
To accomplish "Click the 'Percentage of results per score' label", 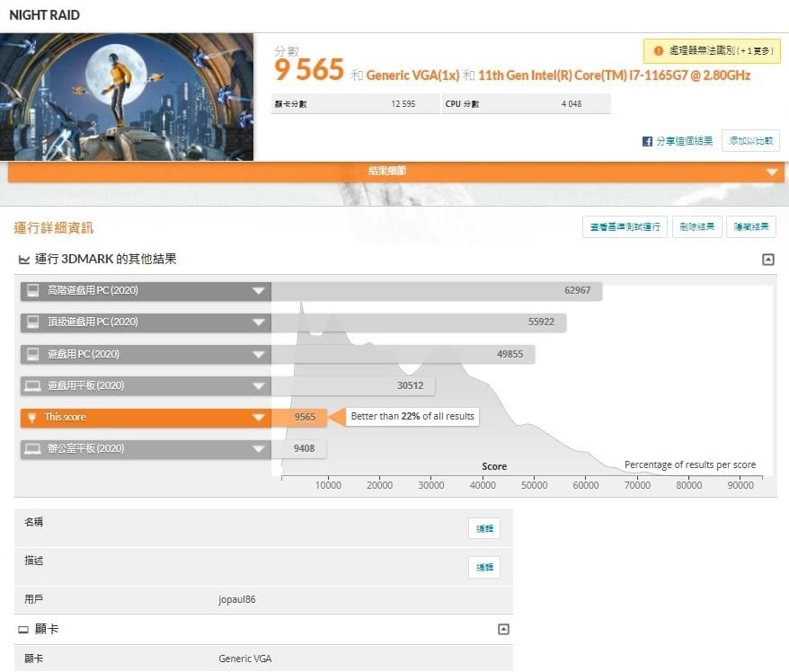I will pyautogui.click(x=690, y=464).
